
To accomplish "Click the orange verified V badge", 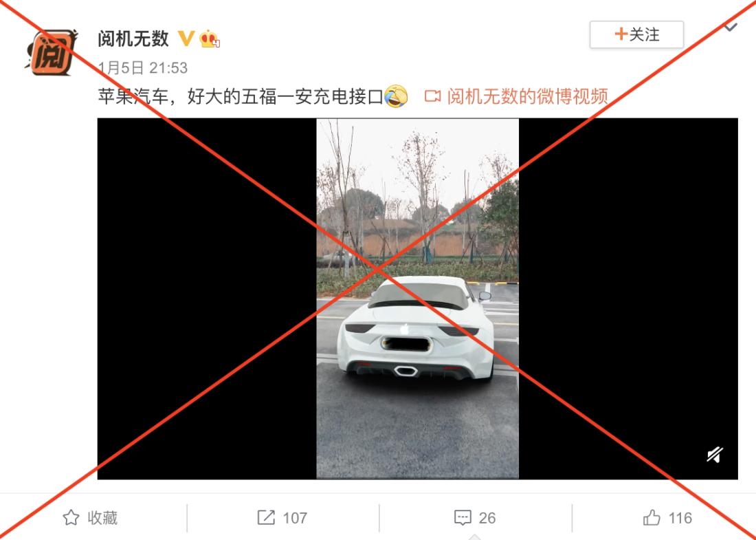I will click(186, 38).
